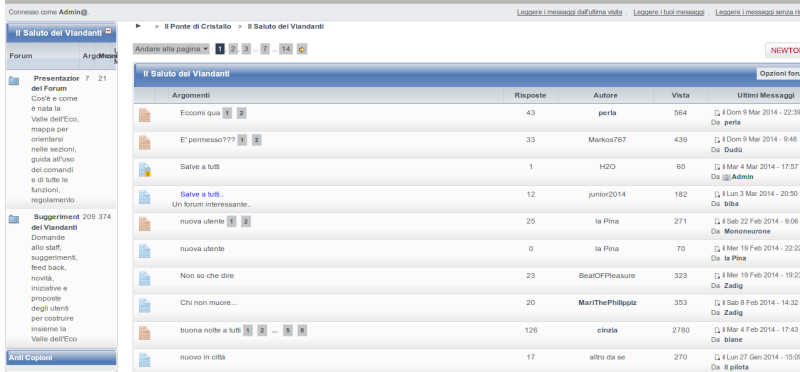Select current page 1 in pagination

tap(220, 49)
